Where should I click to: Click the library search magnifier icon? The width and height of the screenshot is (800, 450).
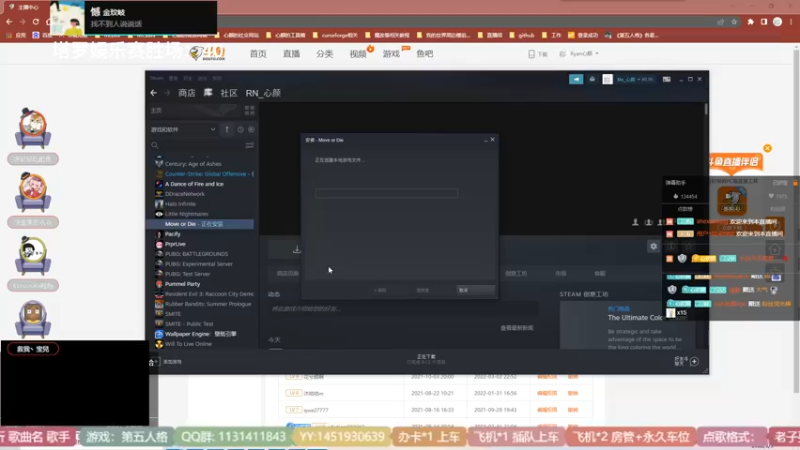[155, 145]
